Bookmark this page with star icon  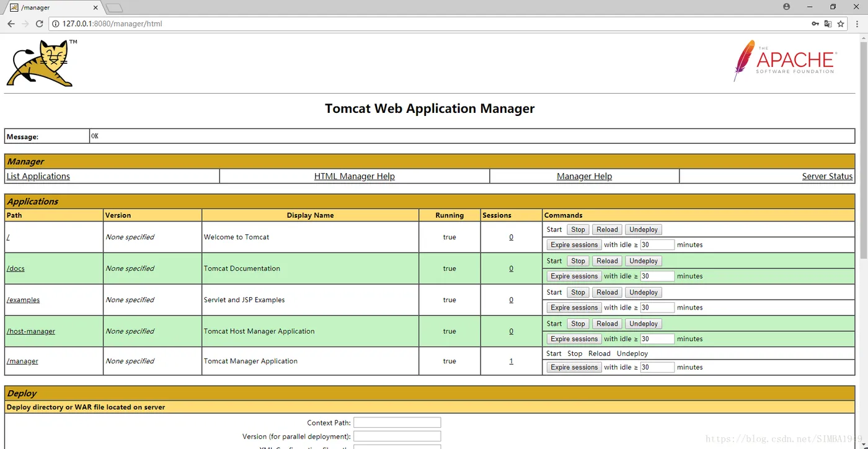tap(841, 24)
